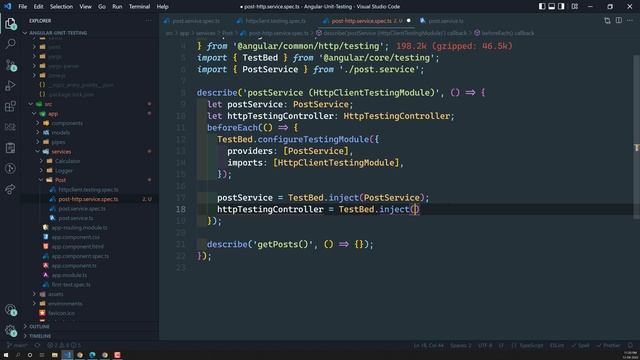Click Prettier status bar item

click(x=609, y=345)
